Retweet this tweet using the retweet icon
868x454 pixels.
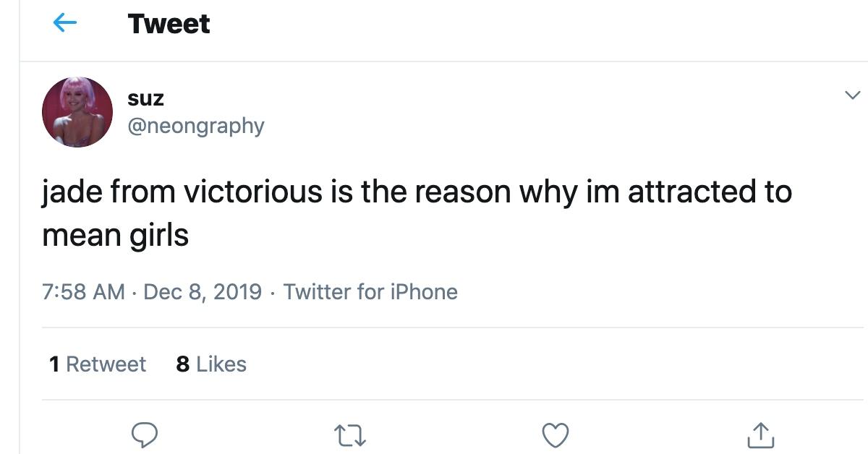(x=350, y=434)
